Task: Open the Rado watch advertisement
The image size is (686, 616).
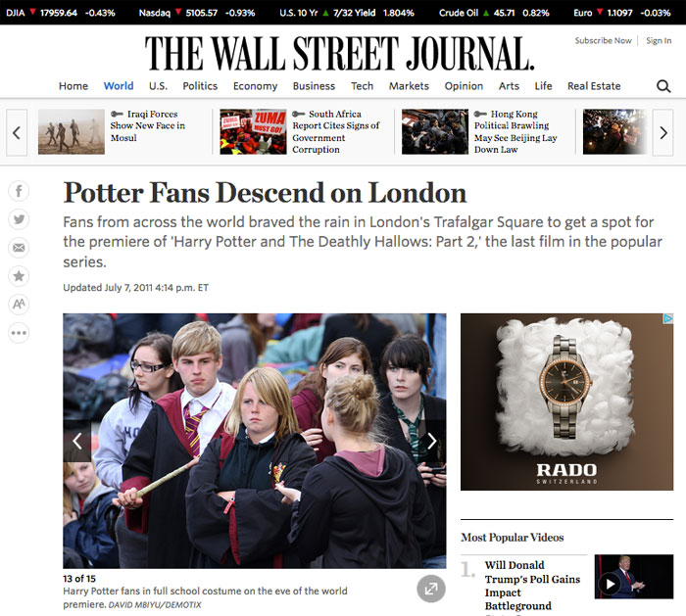Action: coord(566,402)
